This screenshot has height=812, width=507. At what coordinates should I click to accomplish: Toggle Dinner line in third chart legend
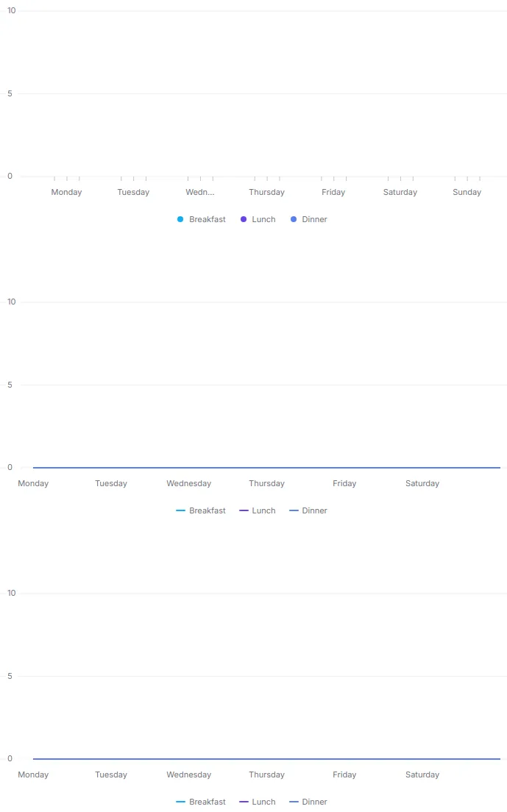tap(308, 802)
